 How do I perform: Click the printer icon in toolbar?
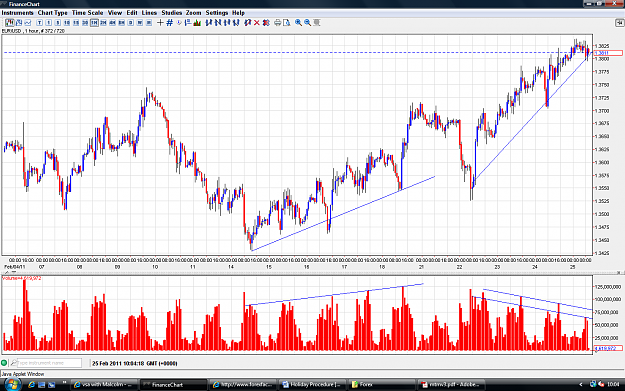point(277,23)
